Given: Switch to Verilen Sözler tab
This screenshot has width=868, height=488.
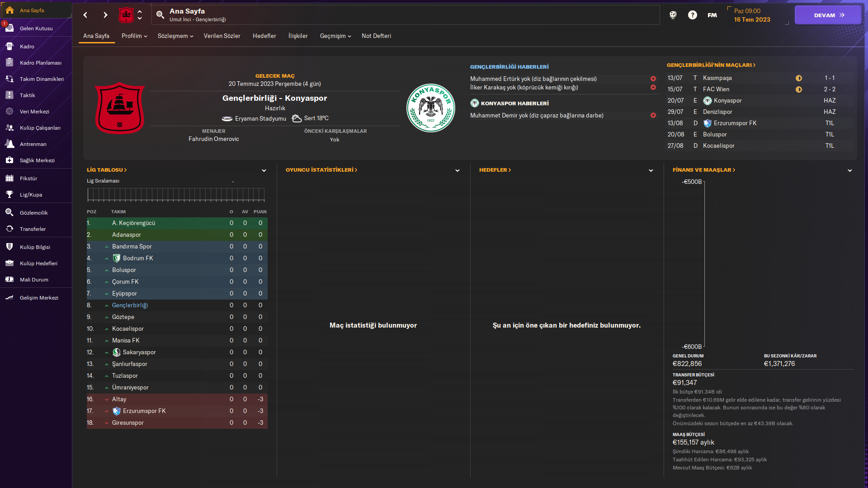Looking at the screenshot, I should point(222,36).
